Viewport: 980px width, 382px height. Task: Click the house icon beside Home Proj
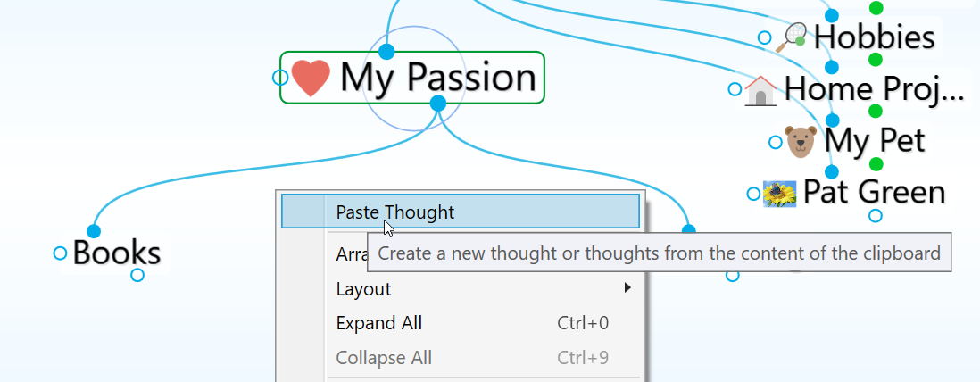[761, 89]
